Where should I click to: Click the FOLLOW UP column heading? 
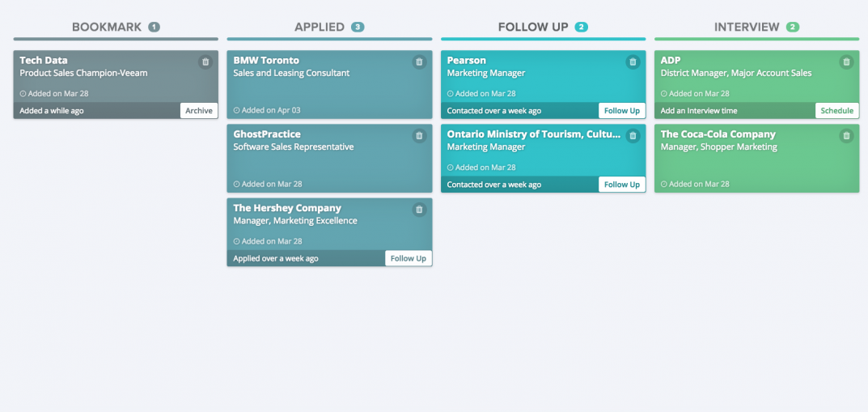(533, 27)
